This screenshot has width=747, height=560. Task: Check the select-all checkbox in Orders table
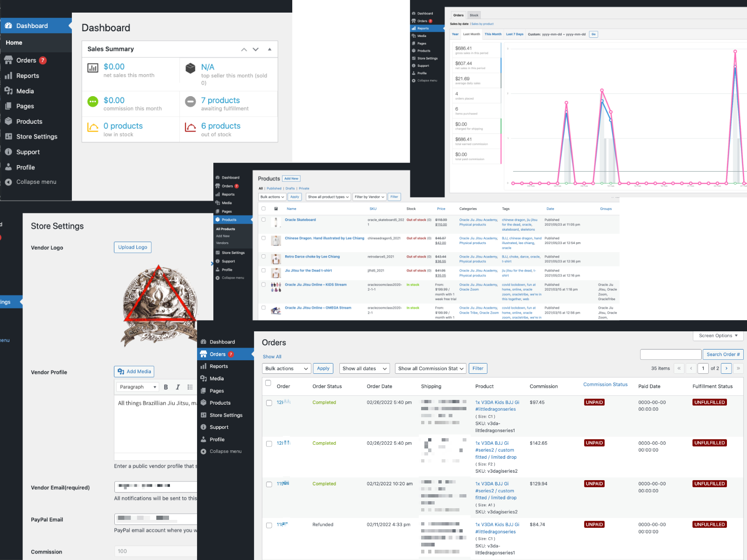pos(268,383)
